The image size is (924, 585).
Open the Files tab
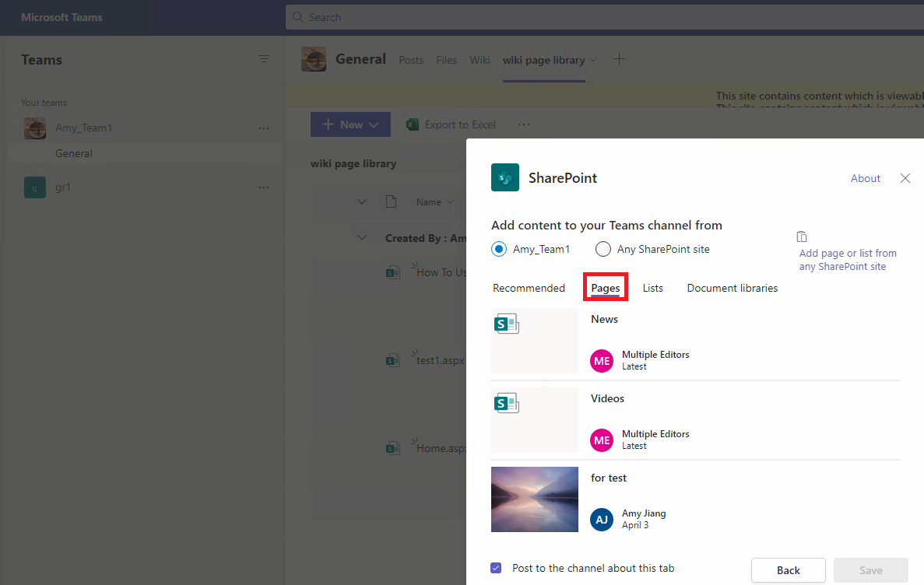click(x=446, y=60)
